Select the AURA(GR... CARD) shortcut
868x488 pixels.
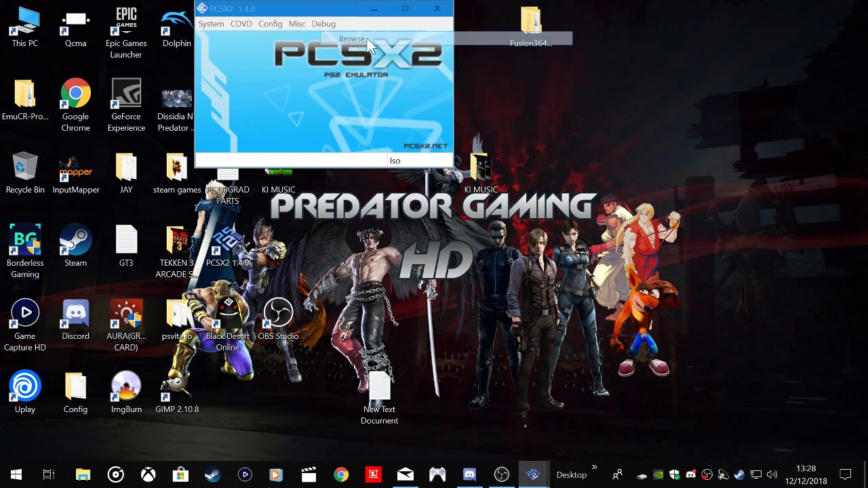pos(126,325)
